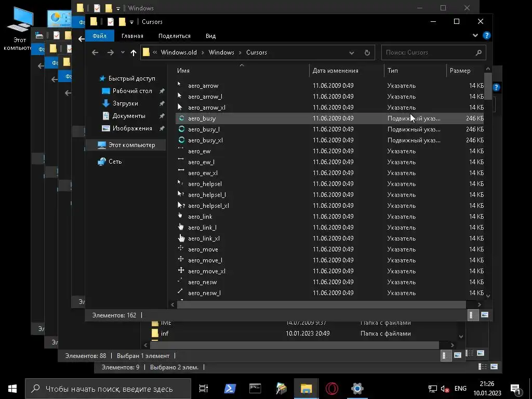
Task: Select the aero_nesw_l file icon
Action: [180, 291]
